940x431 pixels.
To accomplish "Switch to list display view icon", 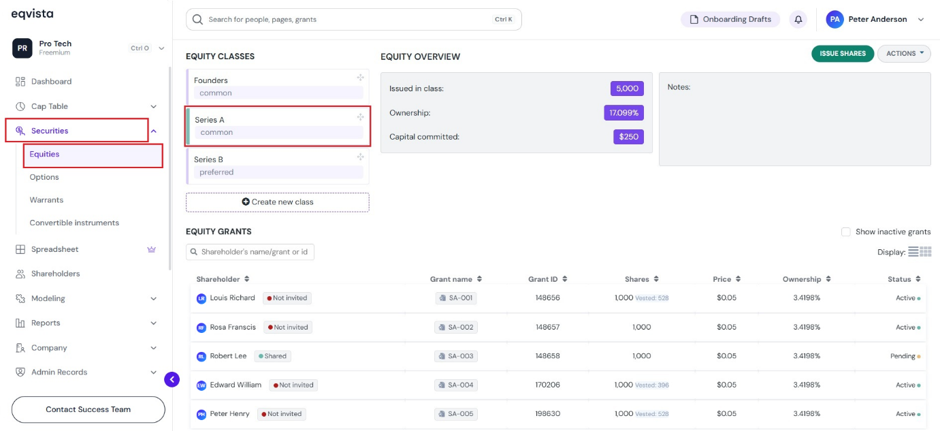I will [x=913, y=252].
